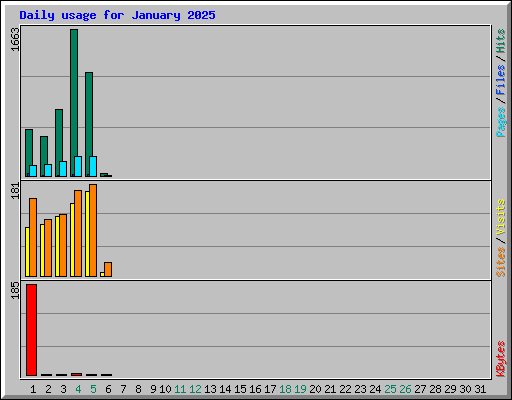Click the red KBytes bar for day 1

(31, 330)
